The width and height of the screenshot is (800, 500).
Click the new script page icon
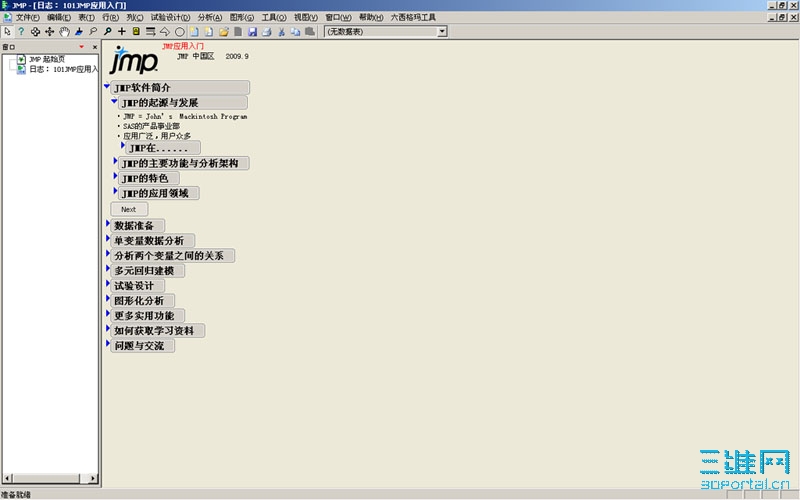pos(209,32)
